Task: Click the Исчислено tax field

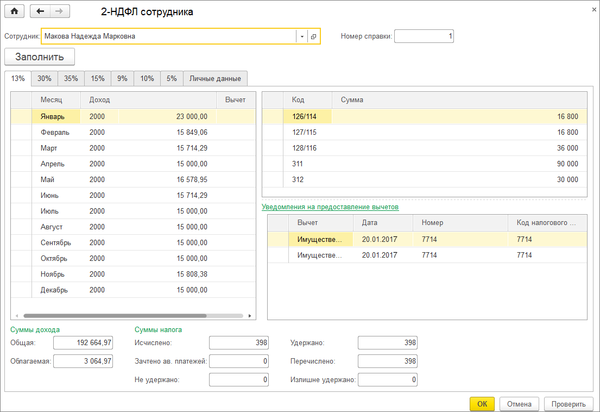Action: 239,343
